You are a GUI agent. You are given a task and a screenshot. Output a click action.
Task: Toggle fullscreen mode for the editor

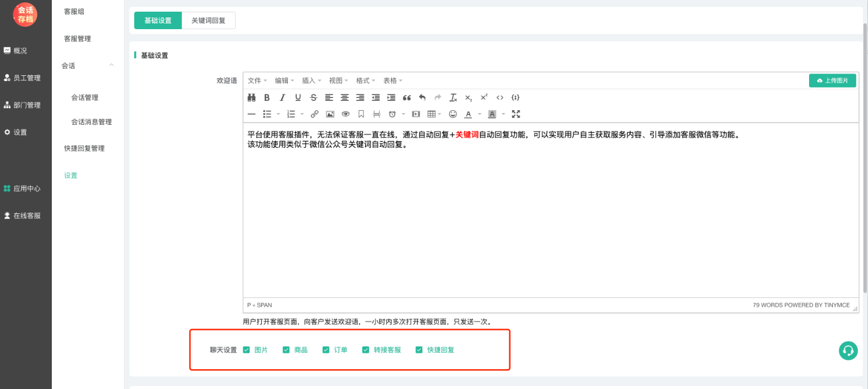pos(516,114)
